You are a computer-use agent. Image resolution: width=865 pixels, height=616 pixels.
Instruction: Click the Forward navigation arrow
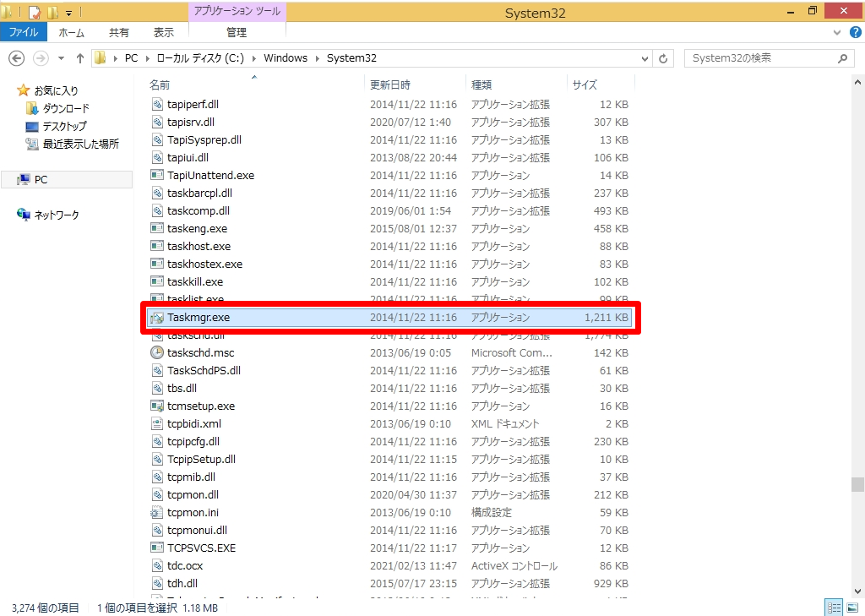[x=41, y=58]
